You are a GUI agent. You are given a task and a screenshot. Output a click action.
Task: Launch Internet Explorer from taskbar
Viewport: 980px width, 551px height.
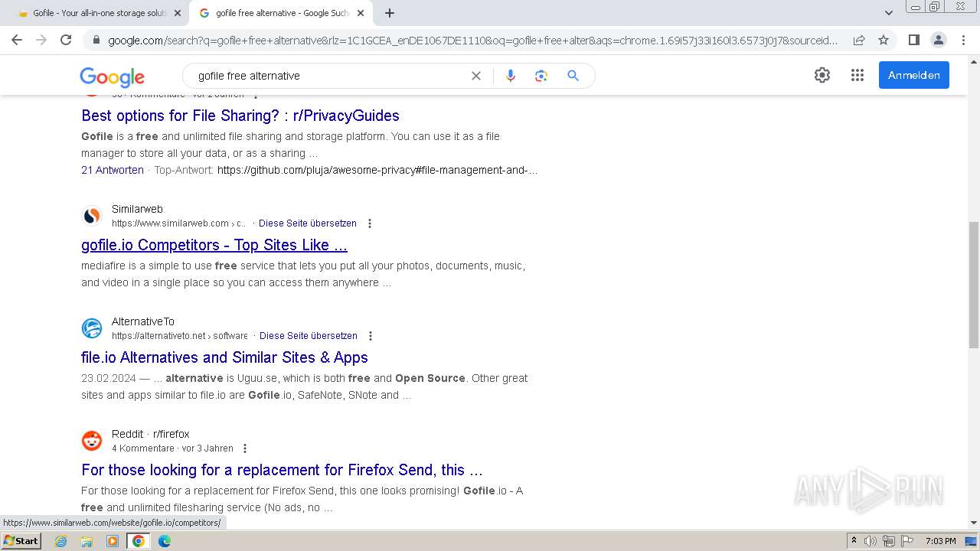pos(60,541)
